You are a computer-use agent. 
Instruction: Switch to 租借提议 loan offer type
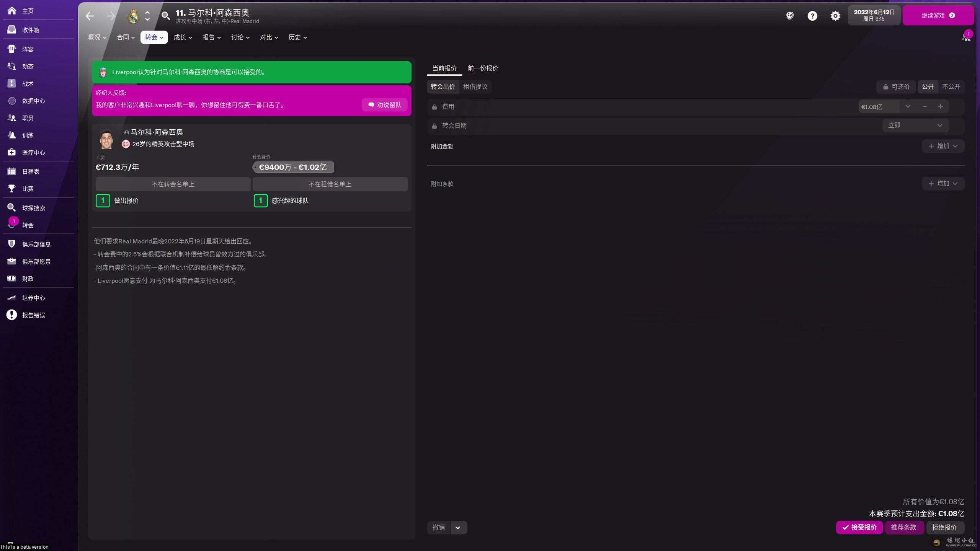(475, 87)
